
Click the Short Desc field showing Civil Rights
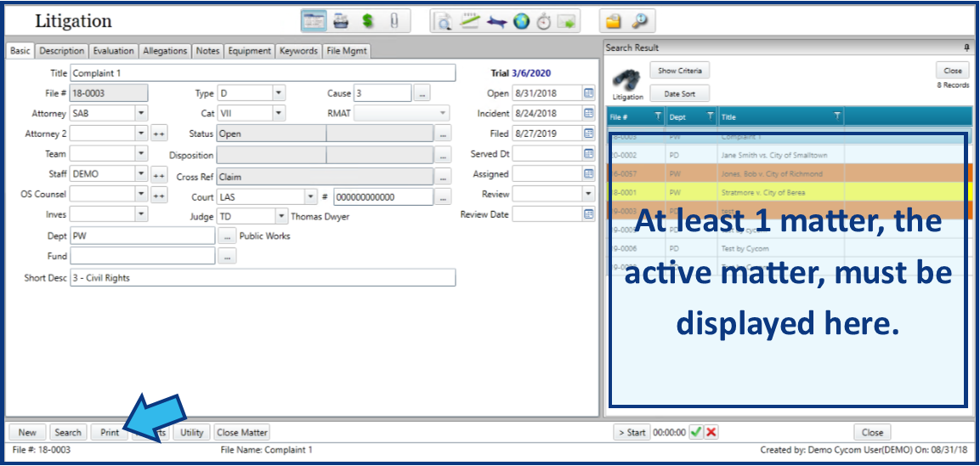coord(263,278)
